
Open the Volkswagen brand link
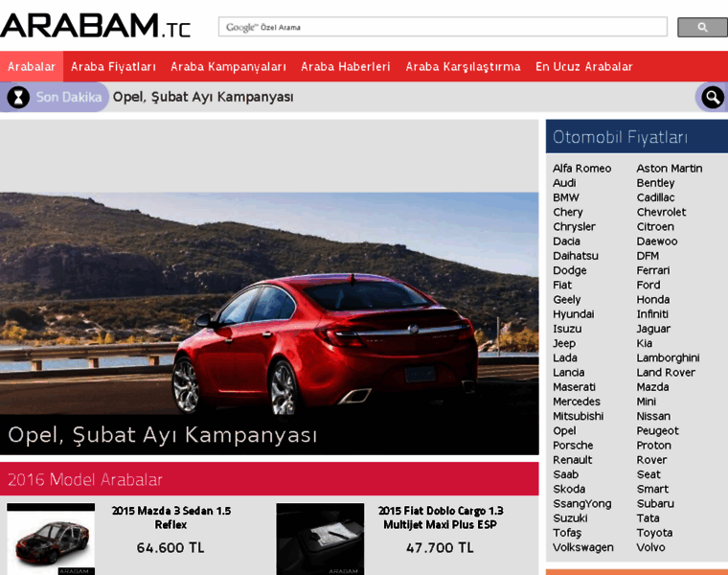(583, 547)
